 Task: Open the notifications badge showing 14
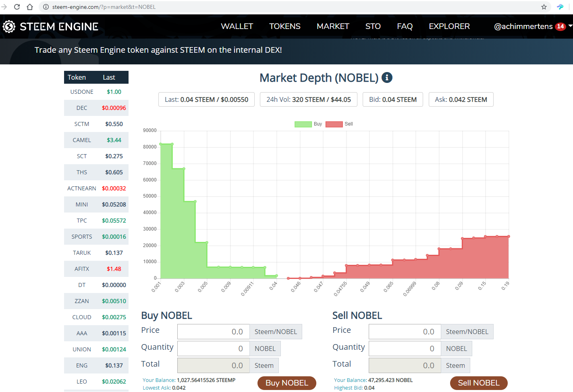pos(560,27)
